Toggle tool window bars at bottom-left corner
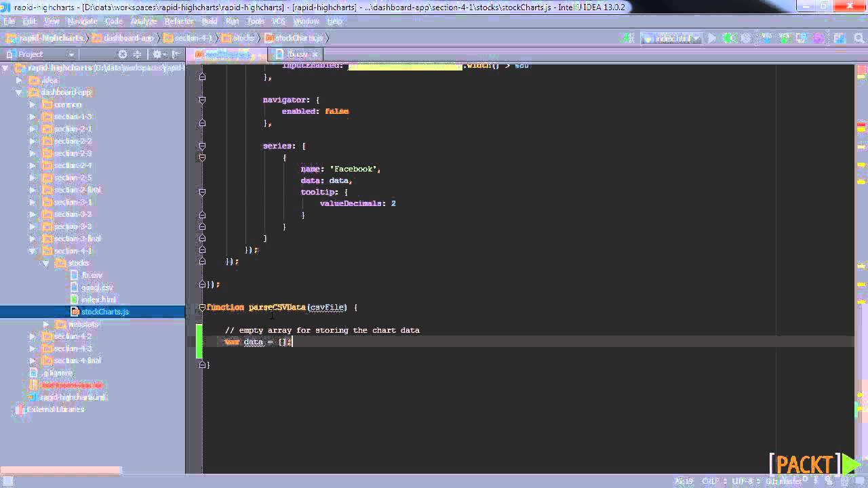This screenshot has width=868, height=488. (8, 481)
